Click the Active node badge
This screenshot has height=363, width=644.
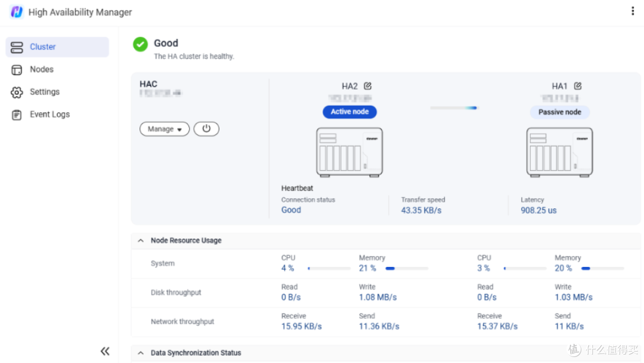(349, 112)
